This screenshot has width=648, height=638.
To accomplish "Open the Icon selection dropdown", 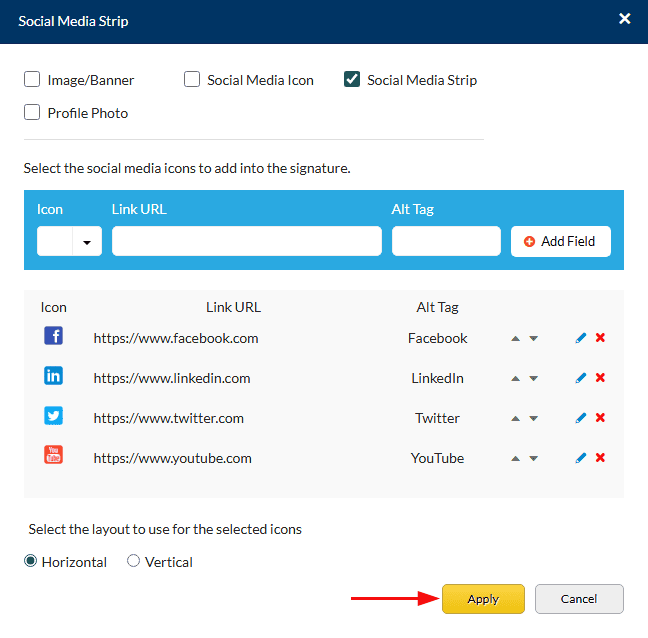I will tap(88, 241).
